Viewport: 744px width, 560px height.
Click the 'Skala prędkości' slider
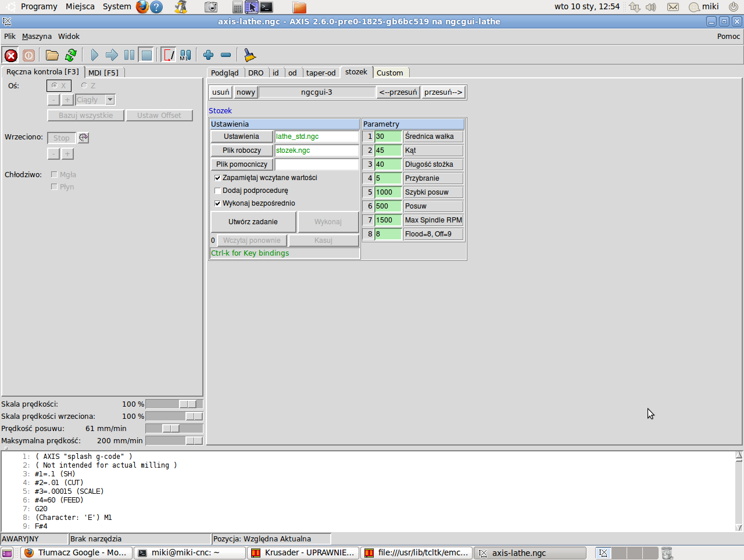[174, 404]
